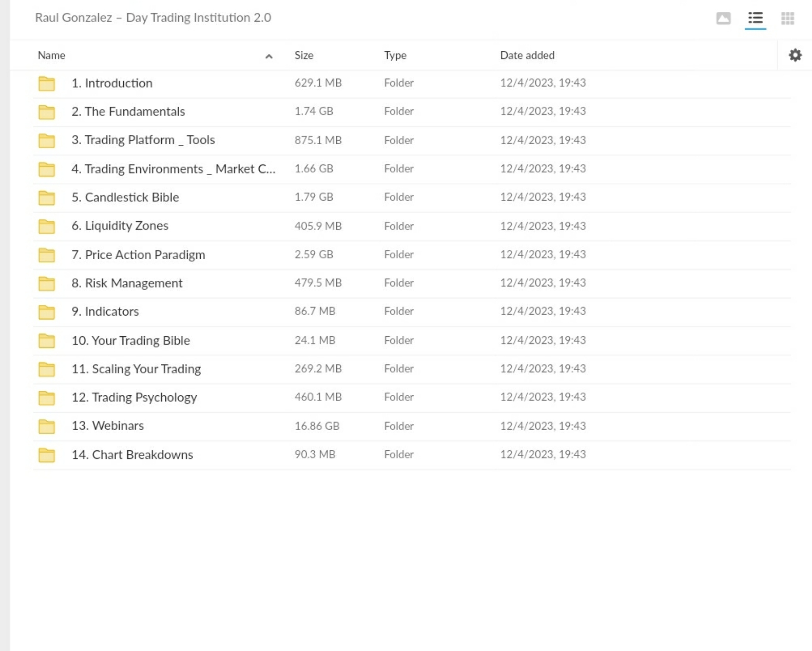Click the folder icon for Trading Psychology

[x=47, y=398]
